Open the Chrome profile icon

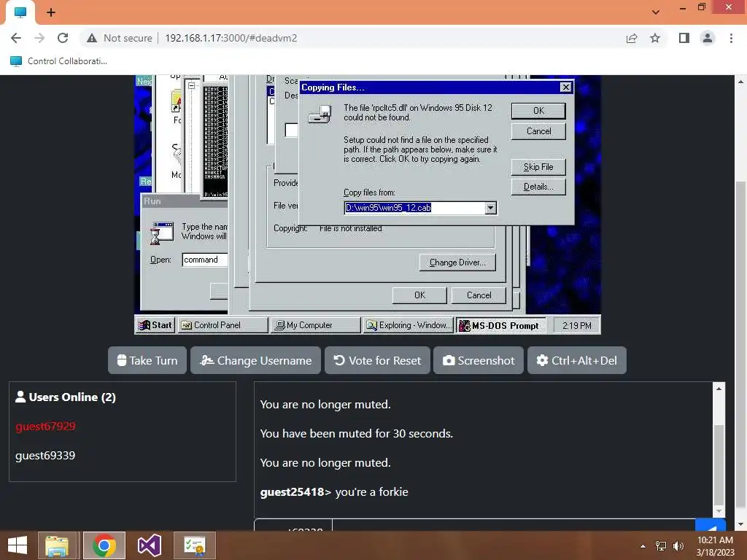click(708, 38)
